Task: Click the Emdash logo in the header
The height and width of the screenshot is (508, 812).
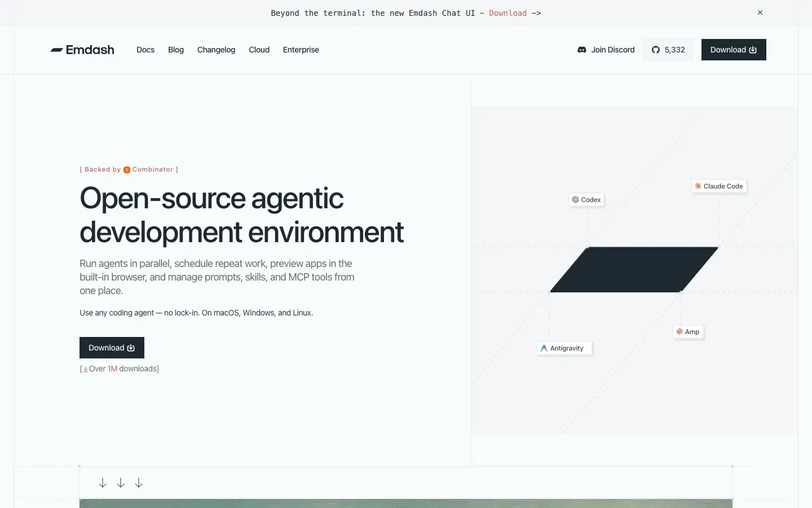Action: pos(82,50)
